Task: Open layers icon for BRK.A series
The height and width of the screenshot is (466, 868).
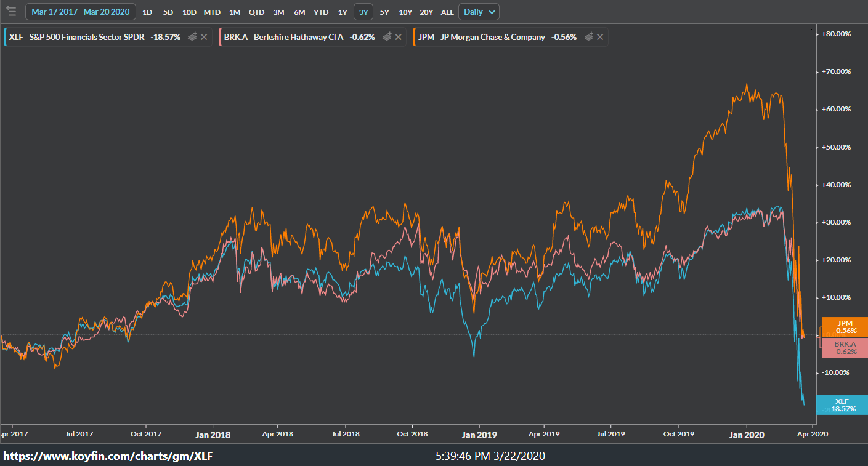Action: 387,37
